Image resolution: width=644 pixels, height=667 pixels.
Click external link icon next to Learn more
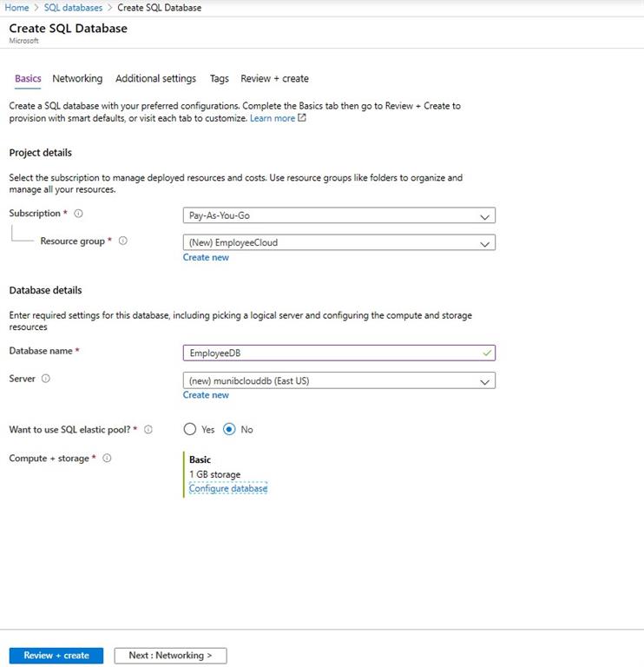[x=301, y=118]
